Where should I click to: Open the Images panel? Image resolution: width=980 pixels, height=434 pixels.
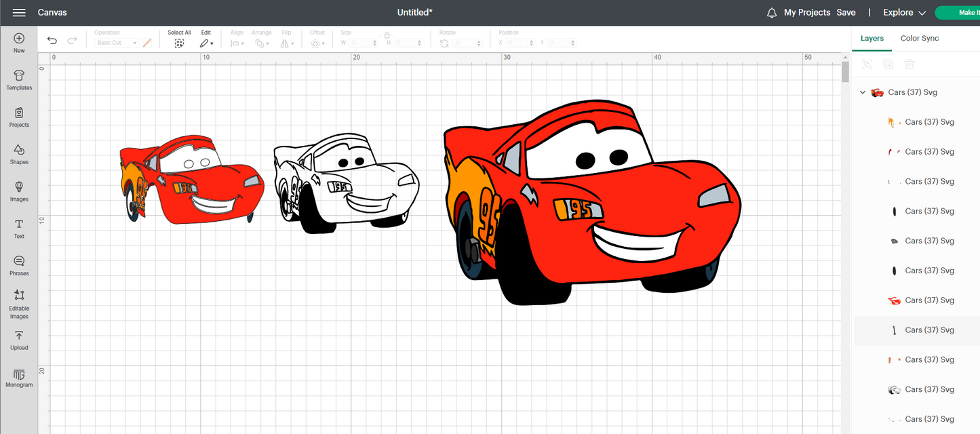click(x=19, y=192)
